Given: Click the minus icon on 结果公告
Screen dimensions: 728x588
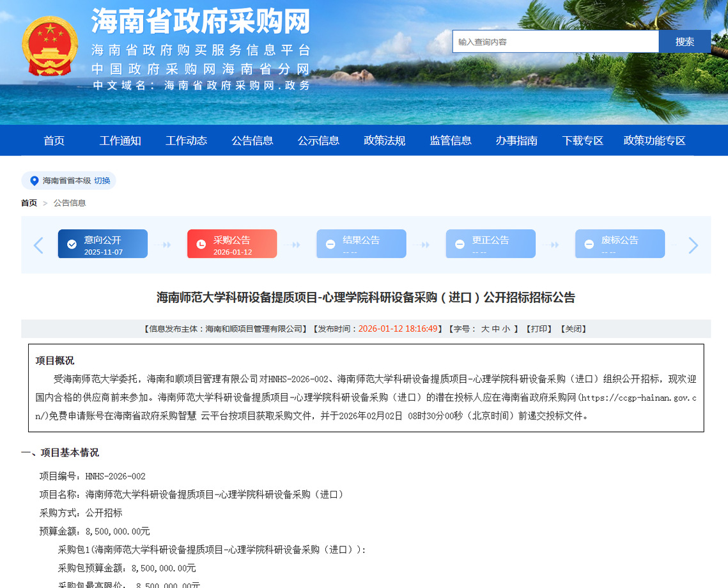Looking at the screenshot, I should 330,244.
